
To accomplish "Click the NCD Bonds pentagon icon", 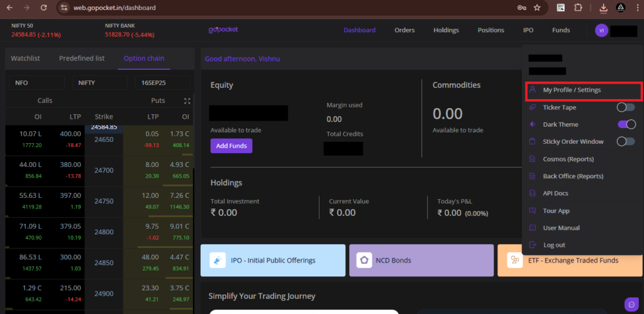I will [363, 260].
